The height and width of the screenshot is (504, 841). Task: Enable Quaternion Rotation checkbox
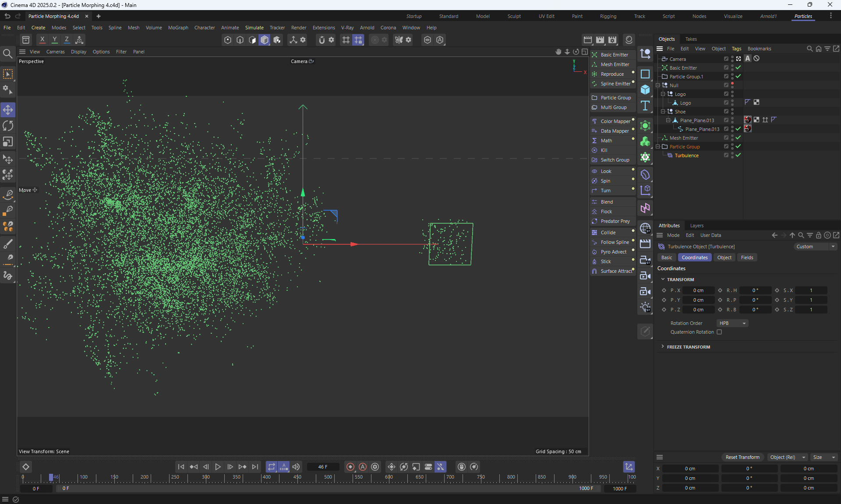point(719,332)
